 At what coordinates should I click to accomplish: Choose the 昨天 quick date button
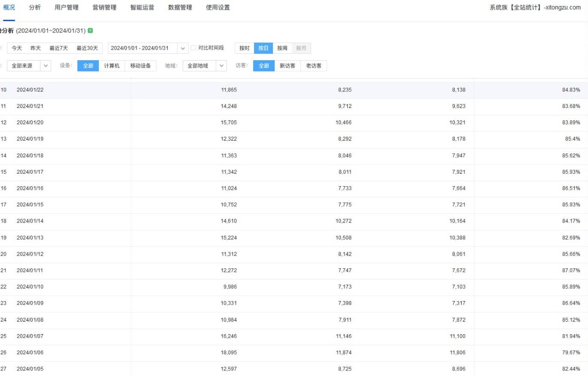pos(36,48)
